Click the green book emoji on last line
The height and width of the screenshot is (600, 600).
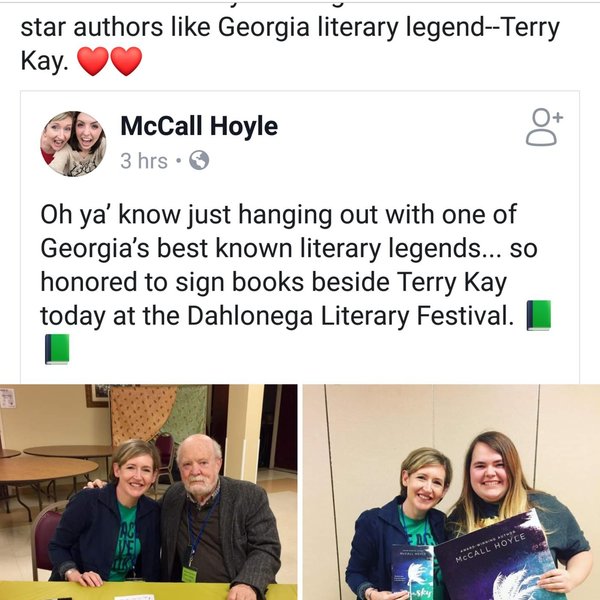[57, 349]
